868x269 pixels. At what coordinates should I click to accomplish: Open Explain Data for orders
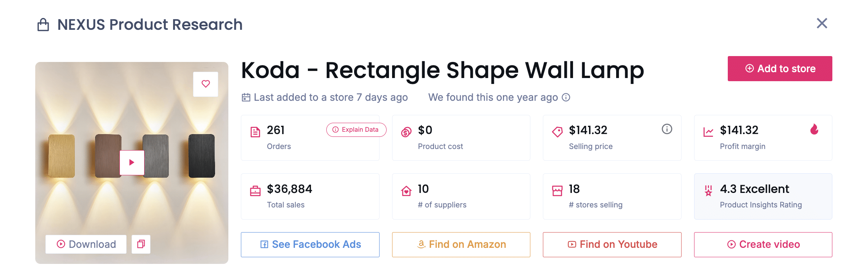(x=356, y=130)
